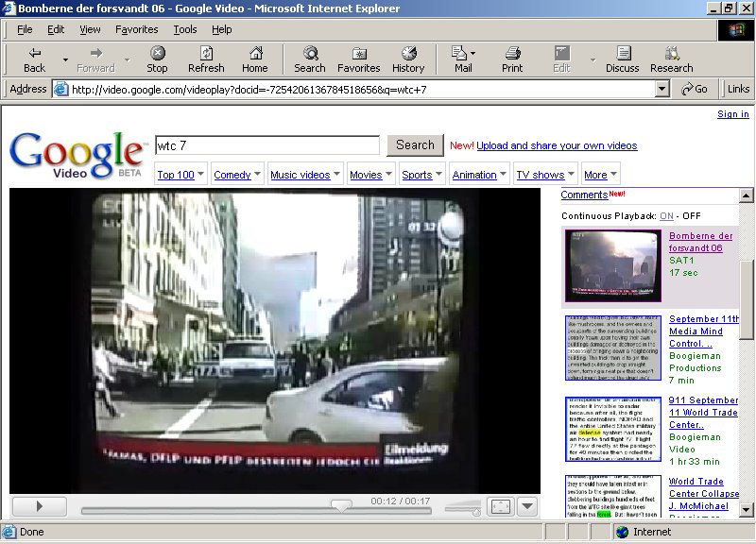This screenshot has height=544, width=756.
Task: Open the Help menu
Action: [x=222, y=29]
